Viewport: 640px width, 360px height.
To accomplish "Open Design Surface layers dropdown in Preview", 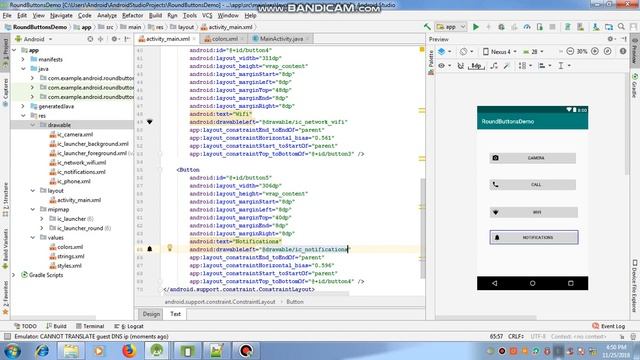I will coord(444,52).
